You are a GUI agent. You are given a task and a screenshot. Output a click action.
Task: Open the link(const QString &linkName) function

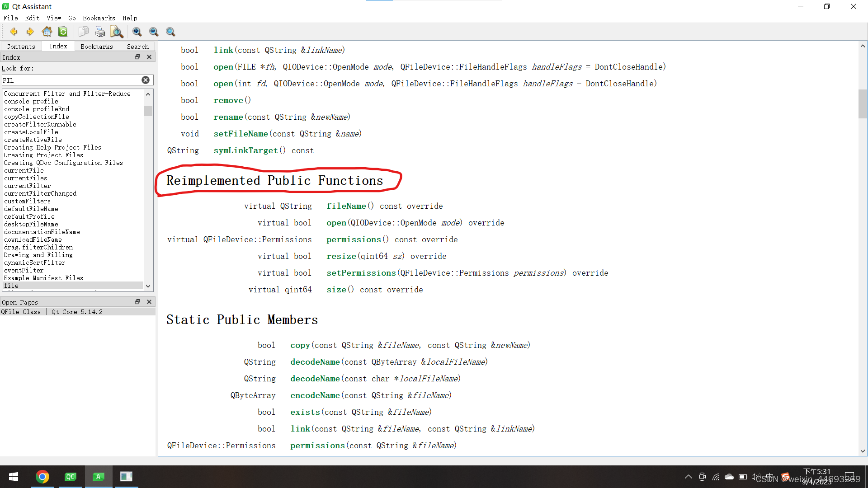223,50
